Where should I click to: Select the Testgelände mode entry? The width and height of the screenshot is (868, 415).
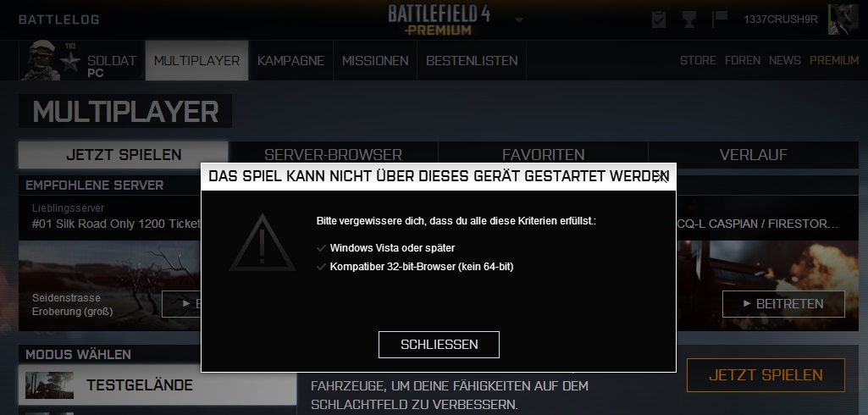point(158,385)
